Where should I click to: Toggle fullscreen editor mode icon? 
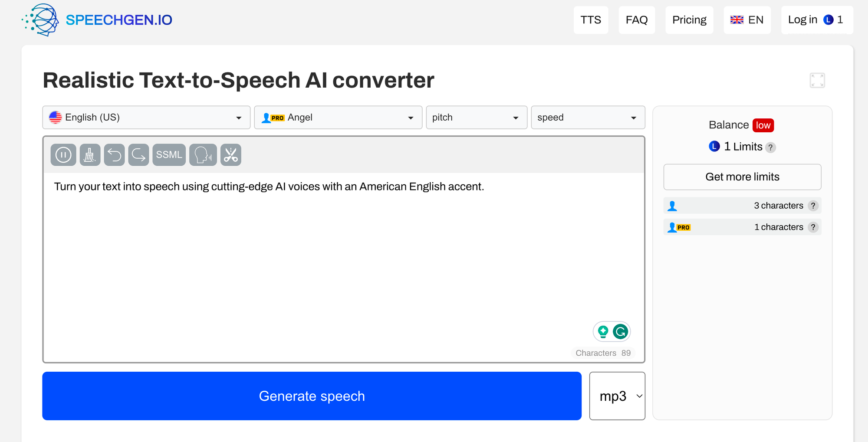pyautogui.click(x=817, y=80)
